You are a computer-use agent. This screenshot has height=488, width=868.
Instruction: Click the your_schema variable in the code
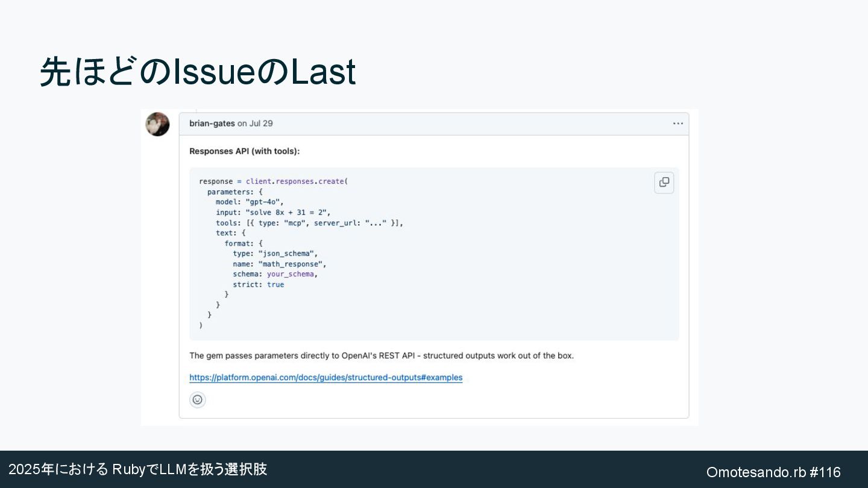pos(291,274)
